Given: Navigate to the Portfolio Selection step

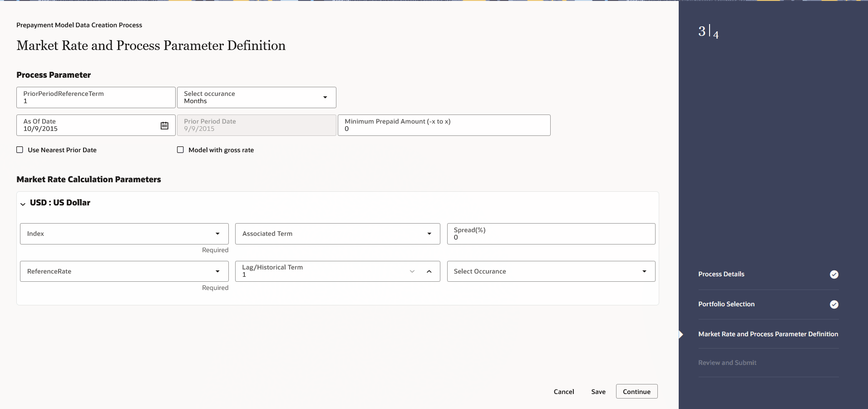Looking at the screenshot, I should 726,304.
